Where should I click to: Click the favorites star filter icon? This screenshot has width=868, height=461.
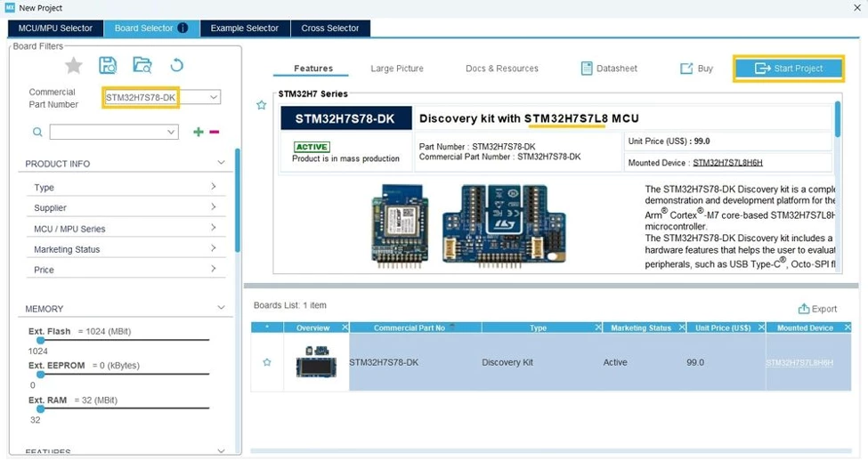pos(74,65)
